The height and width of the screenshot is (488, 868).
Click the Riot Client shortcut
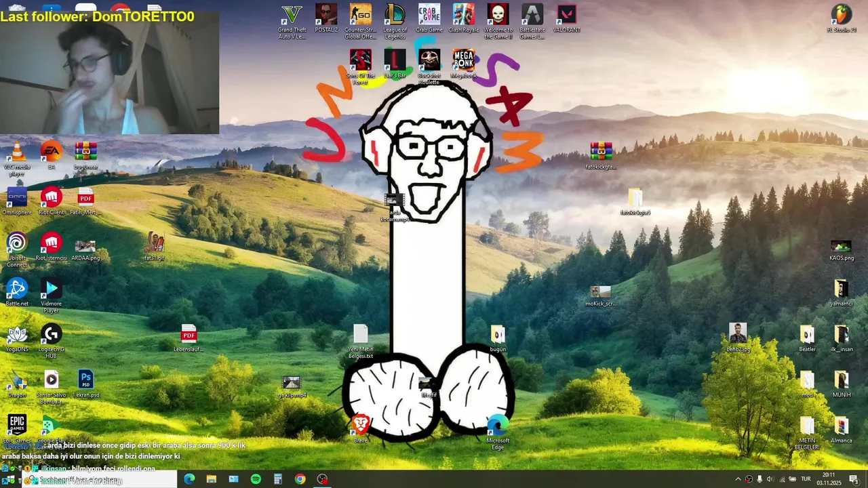(52, 201)
